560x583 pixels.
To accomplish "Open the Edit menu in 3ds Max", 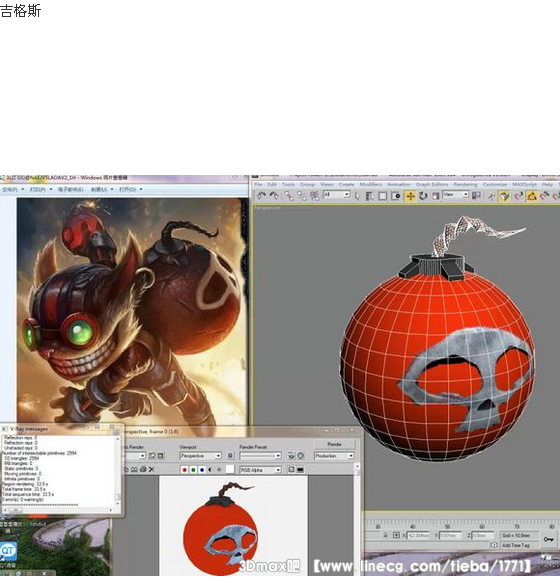I will click(x=272, y=184).
